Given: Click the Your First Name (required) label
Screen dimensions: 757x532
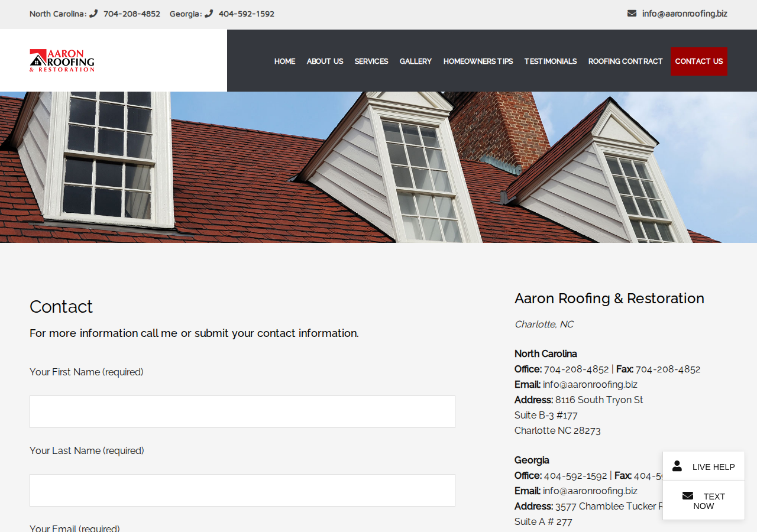Looking at the screenshot, I should (x=86, y=372).
